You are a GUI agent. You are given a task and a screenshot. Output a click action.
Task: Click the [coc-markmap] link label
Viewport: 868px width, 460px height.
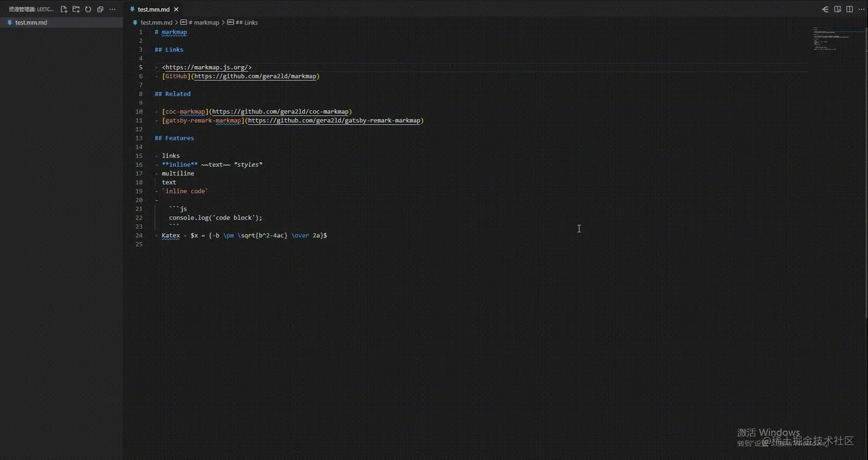pos(185,112)
